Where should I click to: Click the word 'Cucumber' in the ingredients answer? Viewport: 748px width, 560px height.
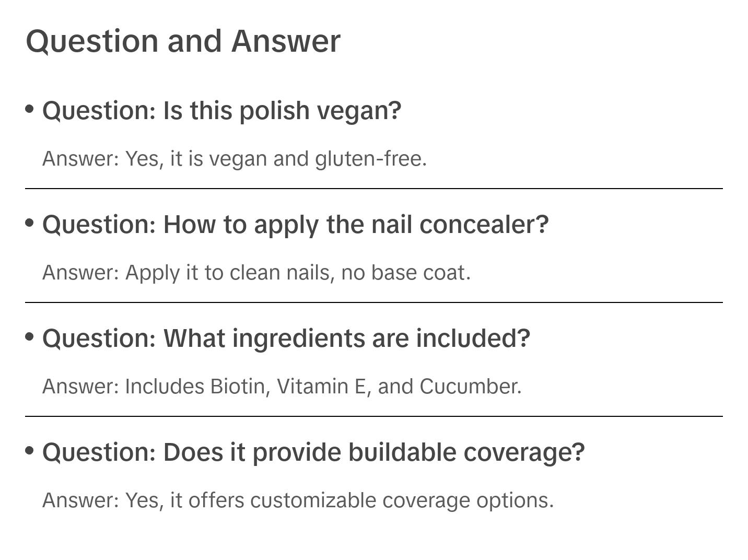pyautogui.click(x=470, y=387)
